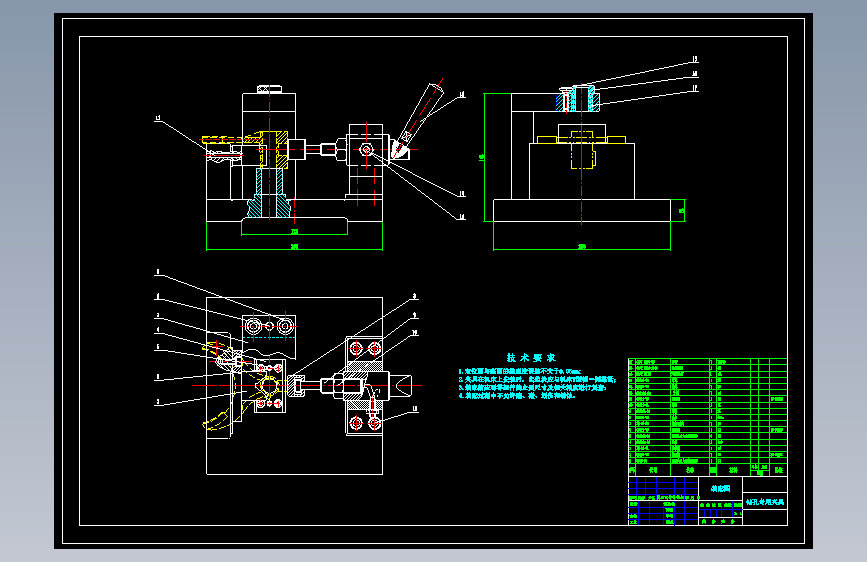The width and height of the screenshot is (867, 562).
Task: Click the cyan 技术要求 heading
Action: (531, 358)
